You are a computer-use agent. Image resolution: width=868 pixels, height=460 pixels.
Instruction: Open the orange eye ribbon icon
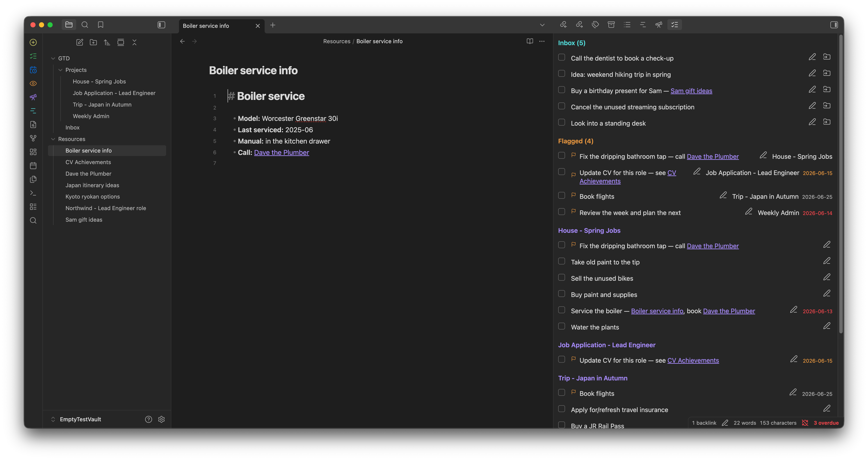pos(33,83)
